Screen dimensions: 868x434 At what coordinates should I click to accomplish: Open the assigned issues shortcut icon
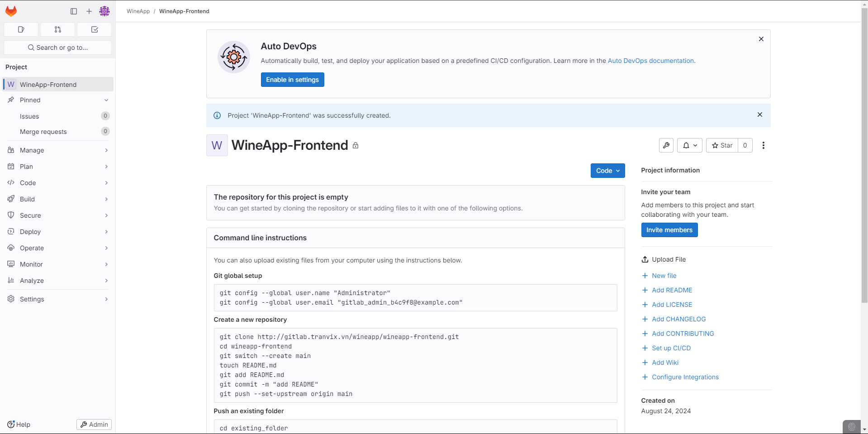click(21, 29)
